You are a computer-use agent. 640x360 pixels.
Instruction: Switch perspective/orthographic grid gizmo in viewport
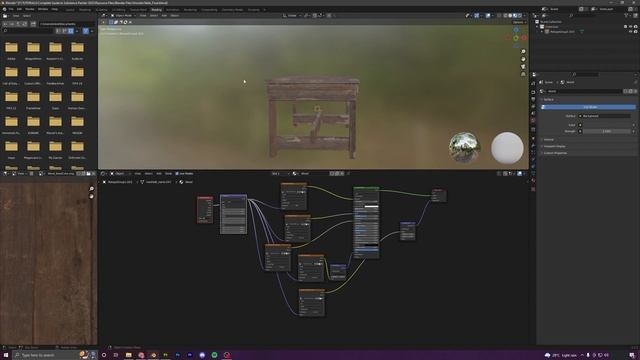523,74
